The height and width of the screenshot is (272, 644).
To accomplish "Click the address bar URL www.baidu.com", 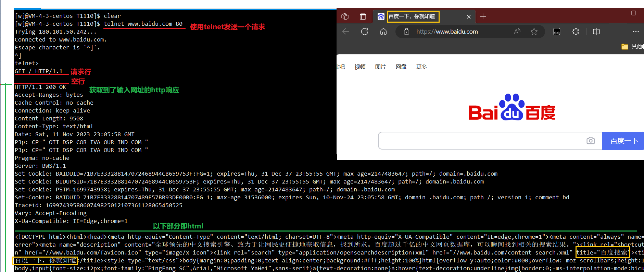I will pos(447,32).
